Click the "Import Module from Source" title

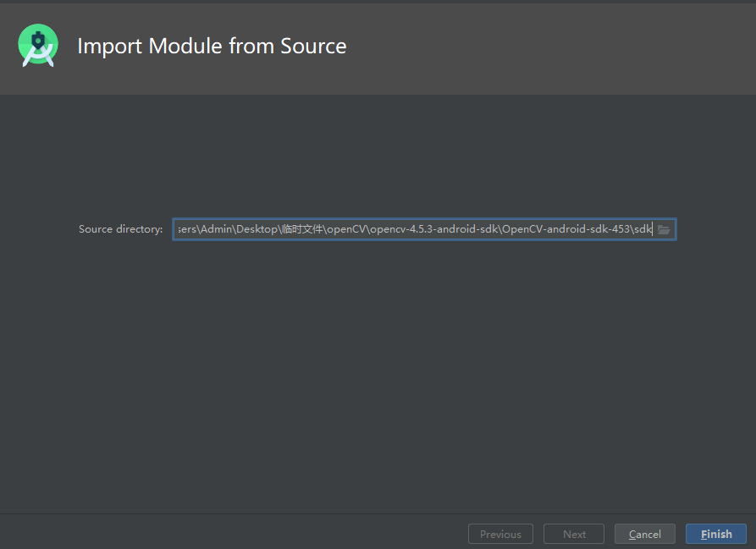(x=212, y=46)
